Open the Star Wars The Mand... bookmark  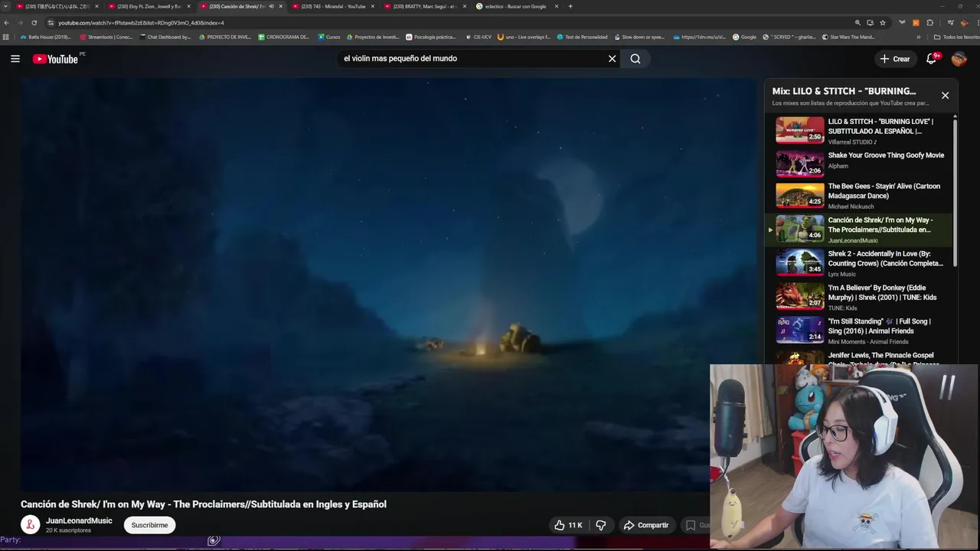[848, 37]
